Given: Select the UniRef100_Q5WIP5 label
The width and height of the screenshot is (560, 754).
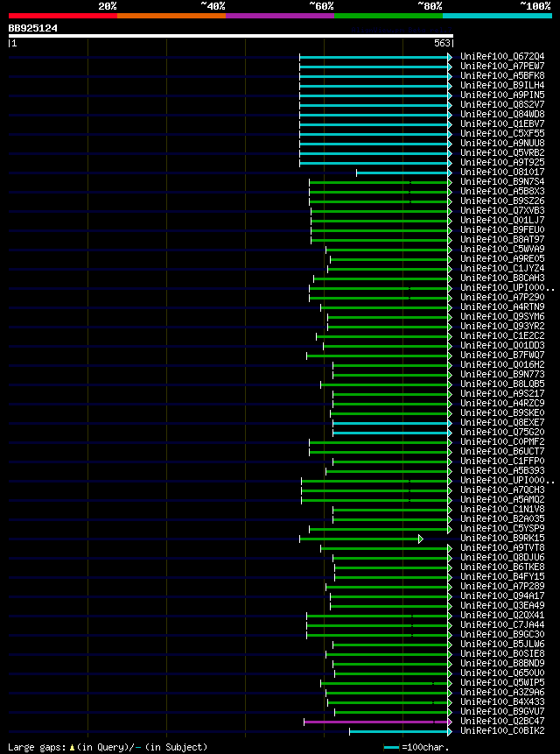Looking at the screenshot, I should [502, 682].
